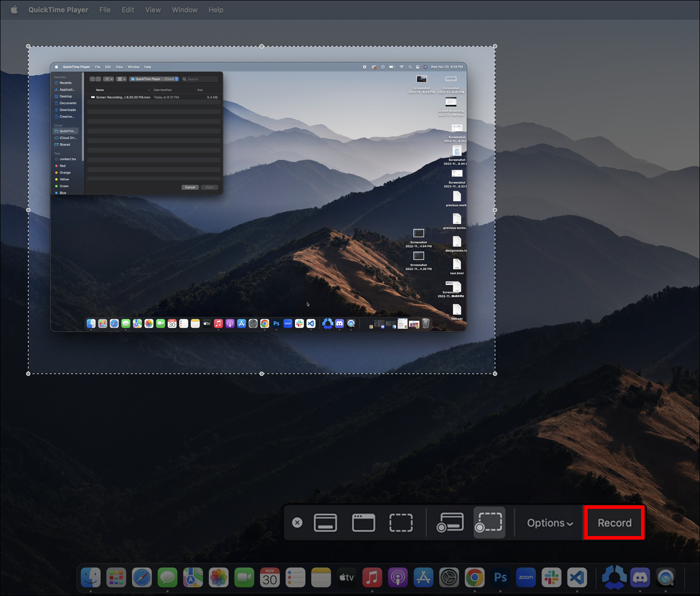
Task: Launch Visual Studio Code from the Dock
Action: click(x=577, y=577)
